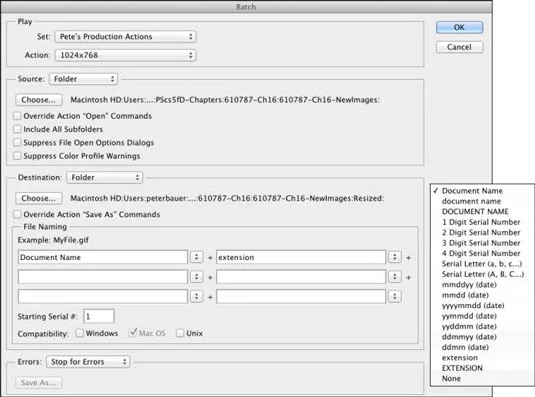
Task: Select uppercase "DOCUMENT NAME" menu item
Action: pos(482,211)
